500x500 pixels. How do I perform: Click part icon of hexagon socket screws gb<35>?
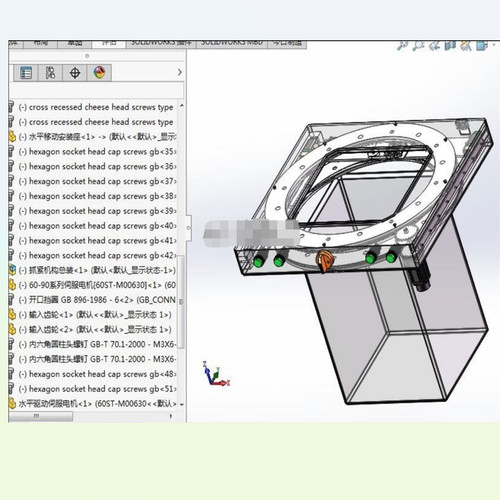point(12,152)
